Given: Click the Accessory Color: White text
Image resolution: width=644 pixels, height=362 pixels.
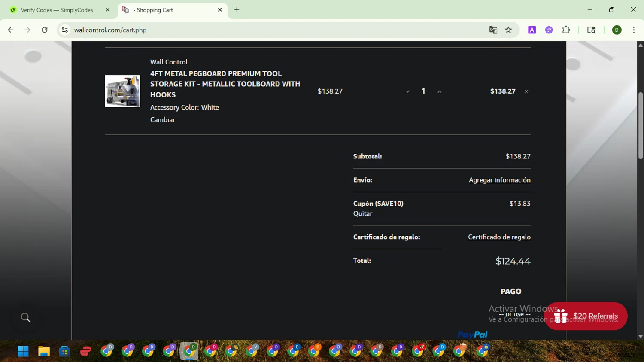Looking at the screenshot, I should (x=185, y=107).
